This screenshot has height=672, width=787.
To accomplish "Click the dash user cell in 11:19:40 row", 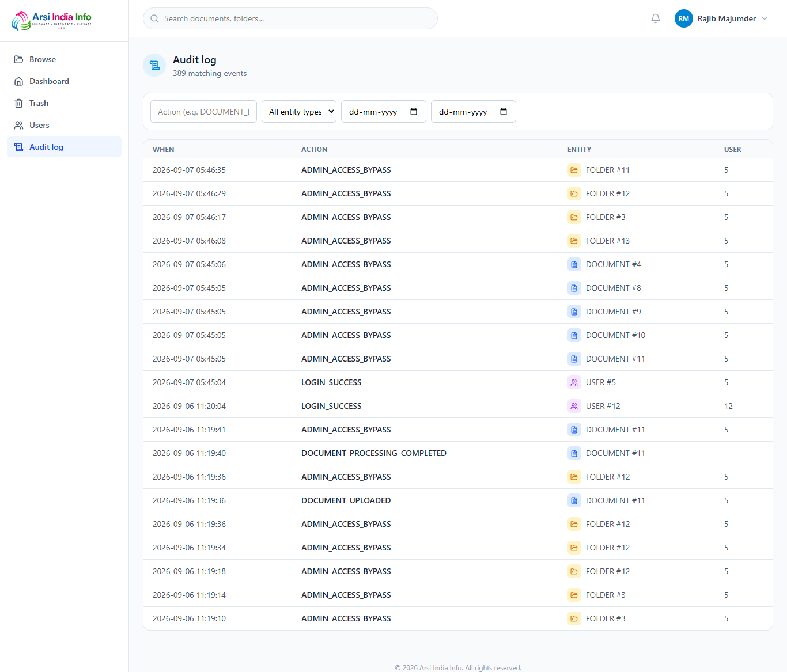I will 728,453.
